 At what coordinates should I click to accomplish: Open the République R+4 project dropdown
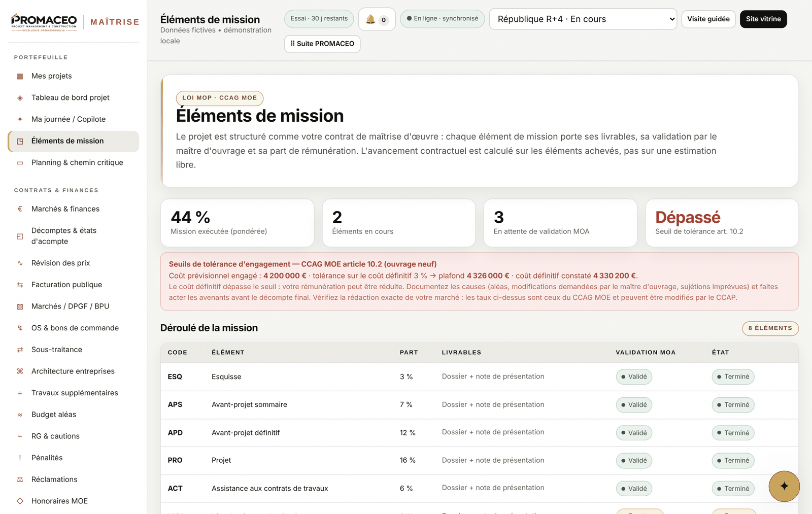point(583,19)
